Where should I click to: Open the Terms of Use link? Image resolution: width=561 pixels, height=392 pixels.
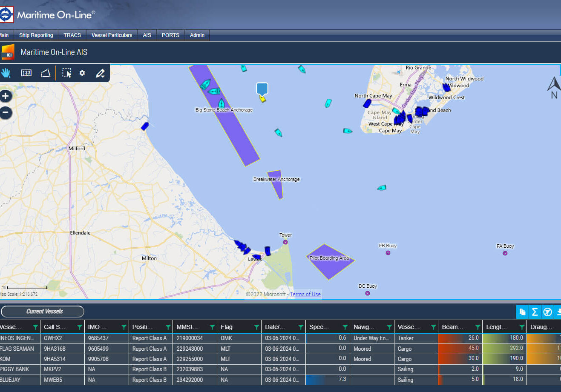[305, 294]
